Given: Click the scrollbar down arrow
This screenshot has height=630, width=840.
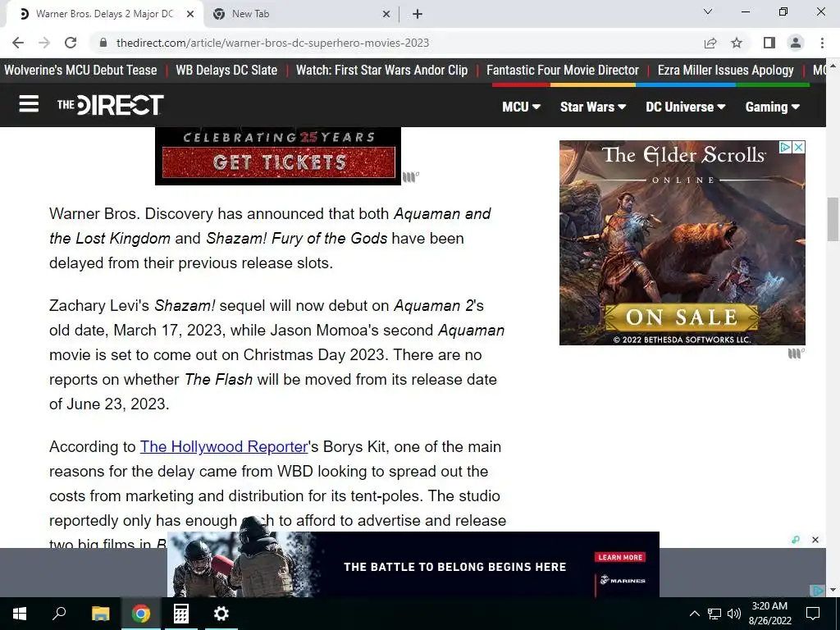Looking at the screenshot, I should coord(833,590).
